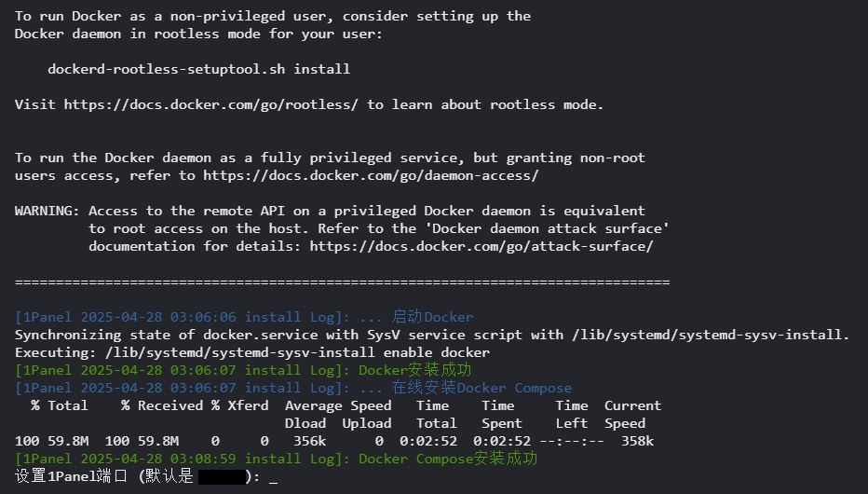Screen dimensions: 868x494
Task: Click the 'Docker daemon attack surface' quoted text
Action: (x=549, y=228)
